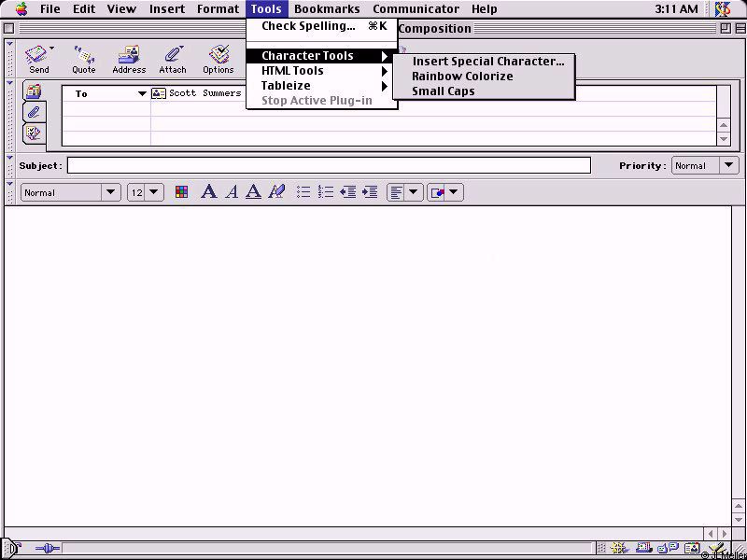Switch to the attachments paperclip side tab
This screenshot has width=747, height=560.
[x=34, y=112]
